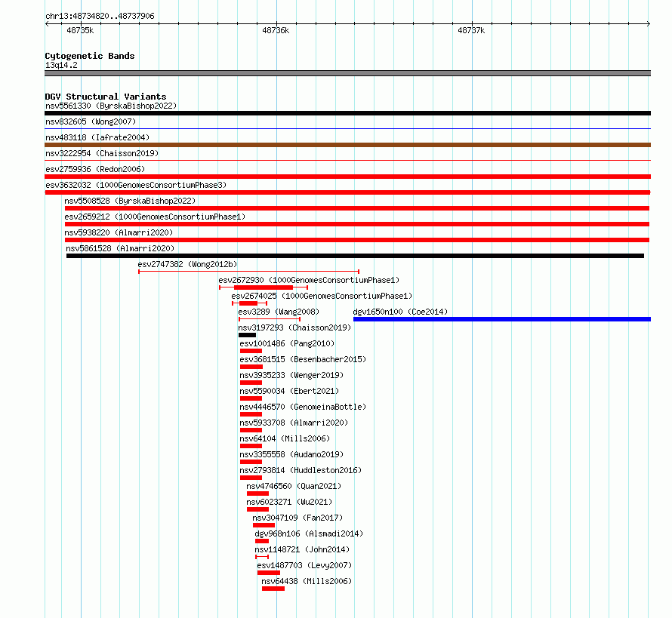
Task: Select nsv3047109 (Fan2017) label
Action: click(297, 518)
